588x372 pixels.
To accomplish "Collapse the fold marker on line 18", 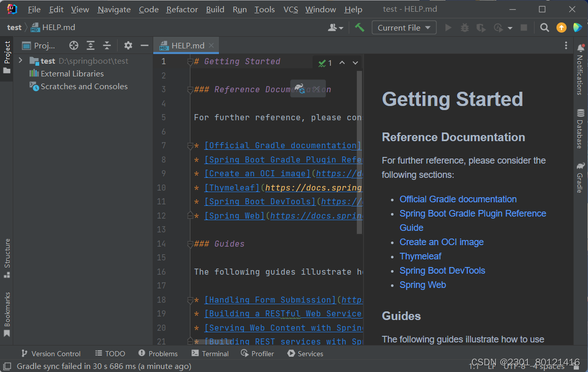I will (x=190, y=300).
